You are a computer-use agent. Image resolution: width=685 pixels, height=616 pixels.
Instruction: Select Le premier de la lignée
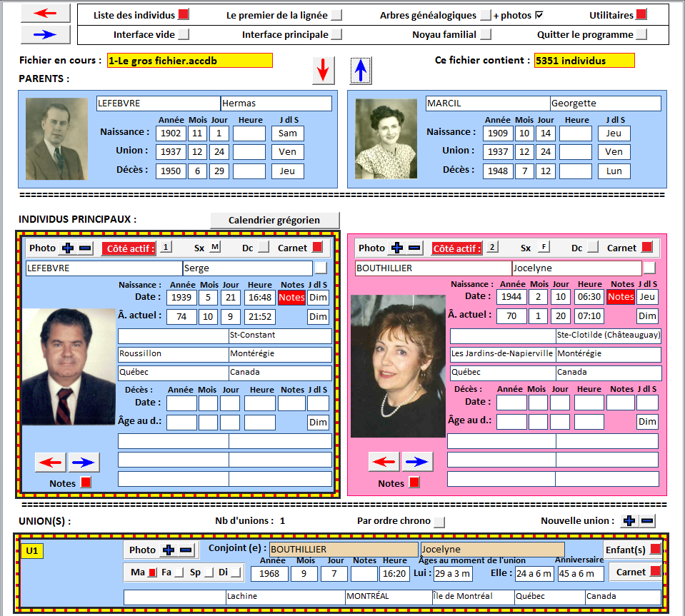coord(336,15)
